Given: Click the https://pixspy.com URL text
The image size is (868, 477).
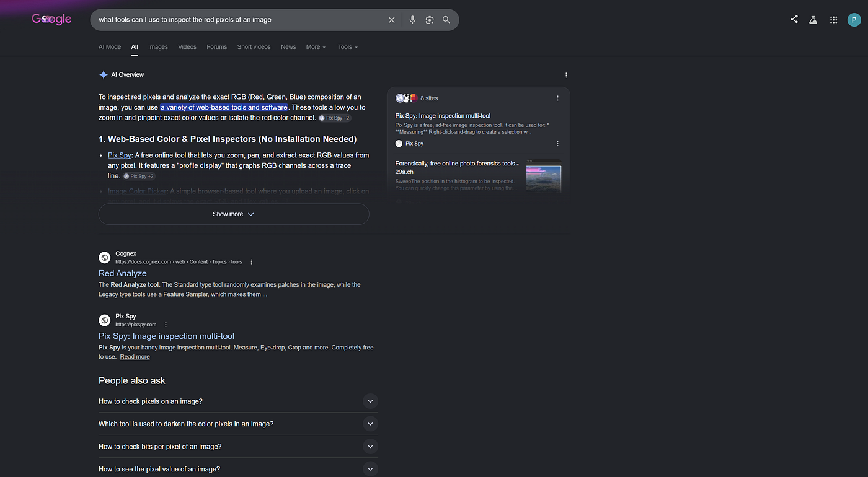Looking at the screenshot, I should (136, 325).
